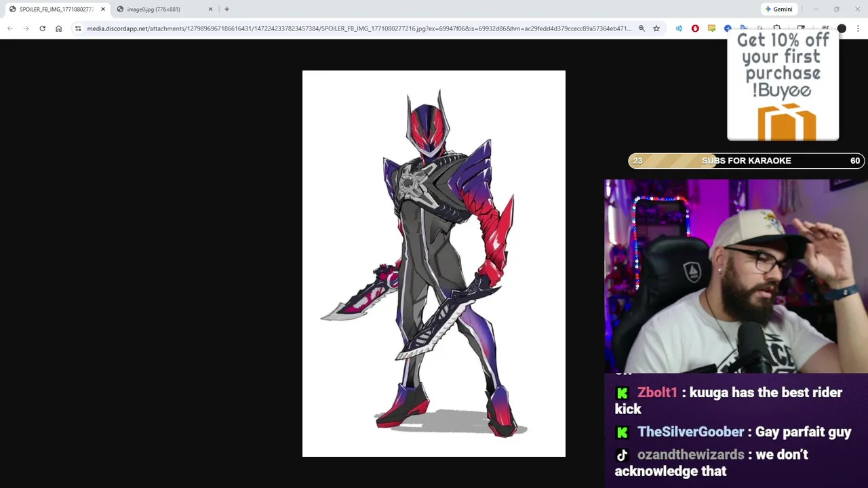
Task: Open the blue circular extension icon
Action: (728, 28)
